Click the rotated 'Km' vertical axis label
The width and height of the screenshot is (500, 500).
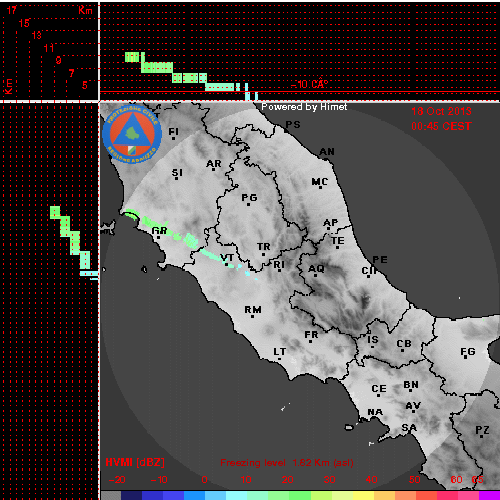pos(9,86)
